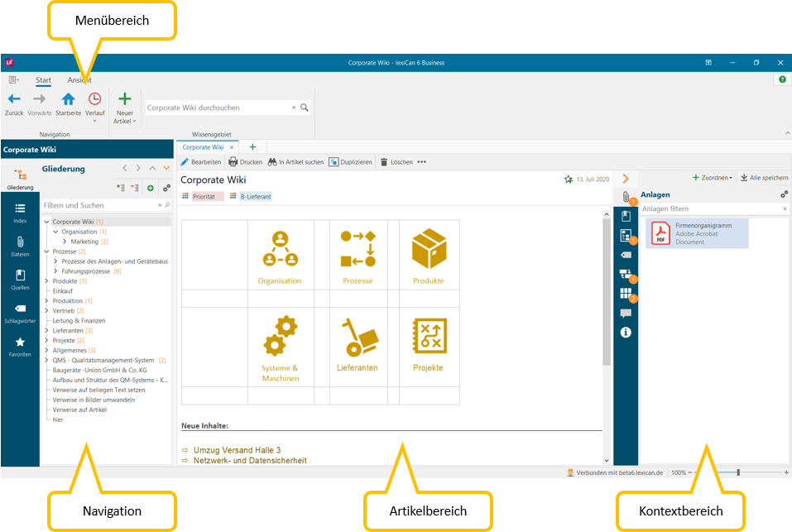Clear the Corporate Wiki search field
Viewport: 792px width, 532px height.
pos(294,108)
